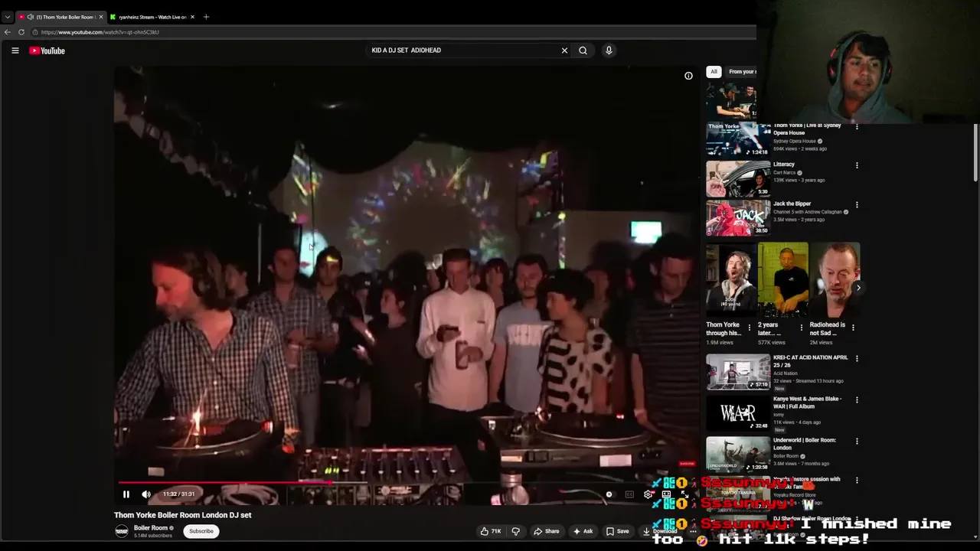Mute the video with the speaker icon
The height and width of the screenshot is (551, 980).
pos(146,494)
